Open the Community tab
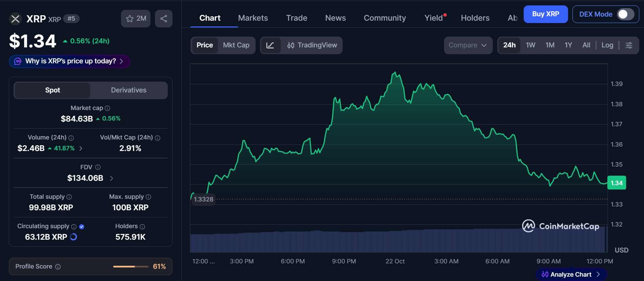The image size is (644, 281). click(x=385, y=18)
